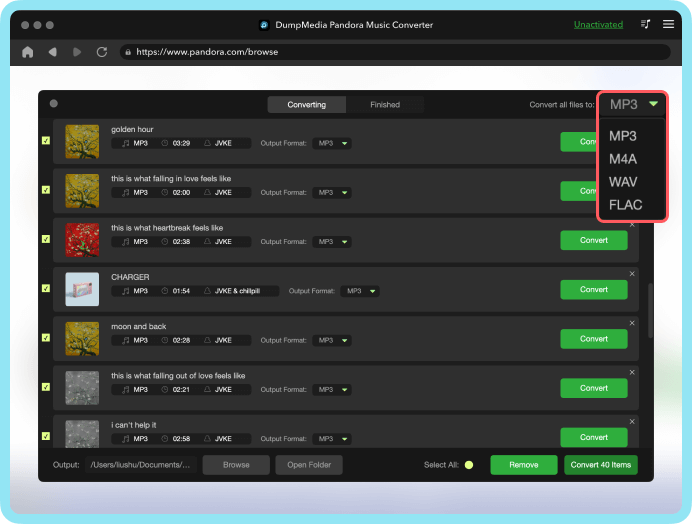Uncheck this is what falling out of love checkbox
Screen dimensions: 692x524
pyautogui.click(x=46, y=387)
